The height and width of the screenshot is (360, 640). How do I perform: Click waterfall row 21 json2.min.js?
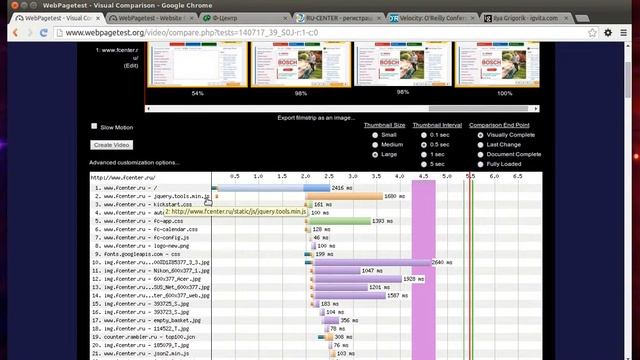(x=141, y=353)
